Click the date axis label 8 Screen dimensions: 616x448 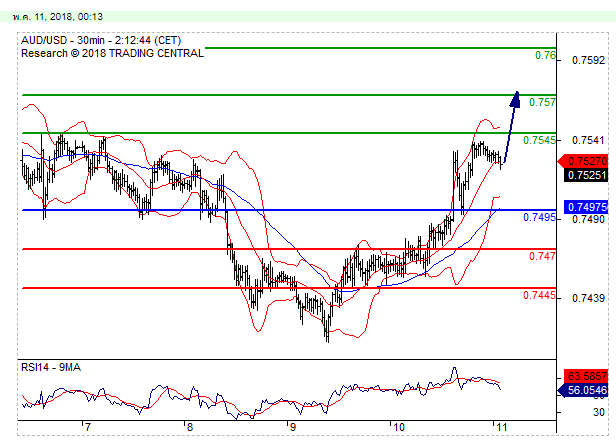tap(190, 427)
